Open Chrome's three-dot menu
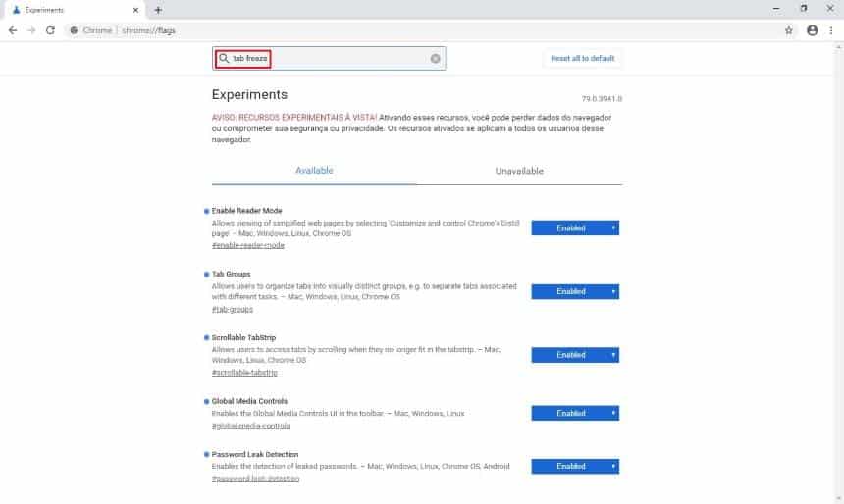The width and height of the screenshot is (844, 504). (x=831, y=30)
